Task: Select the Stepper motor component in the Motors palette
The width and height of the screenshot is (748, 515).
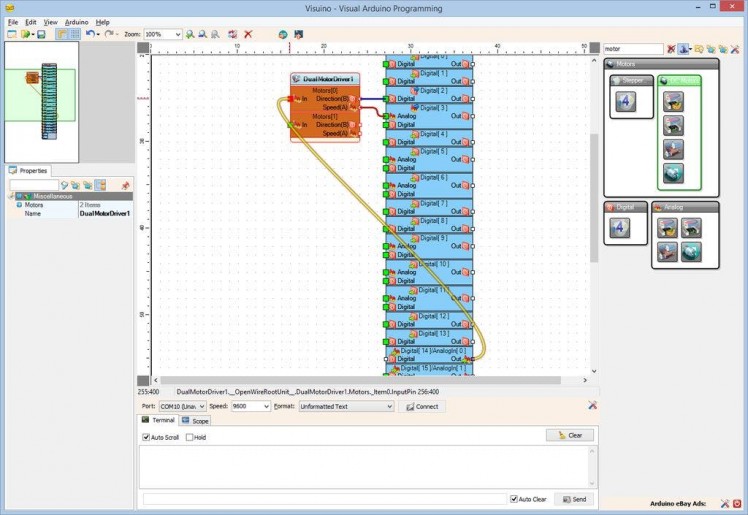Action: [625, 101]
